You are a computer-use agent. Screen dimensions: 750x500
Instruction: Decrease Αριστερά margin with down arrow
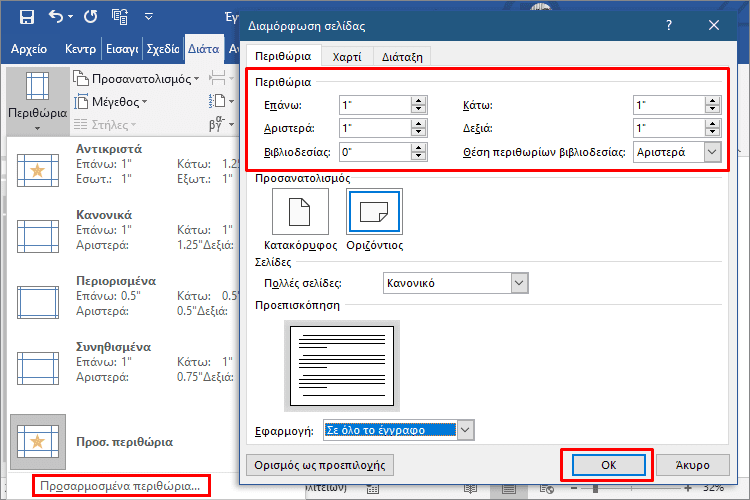[419, 133]
